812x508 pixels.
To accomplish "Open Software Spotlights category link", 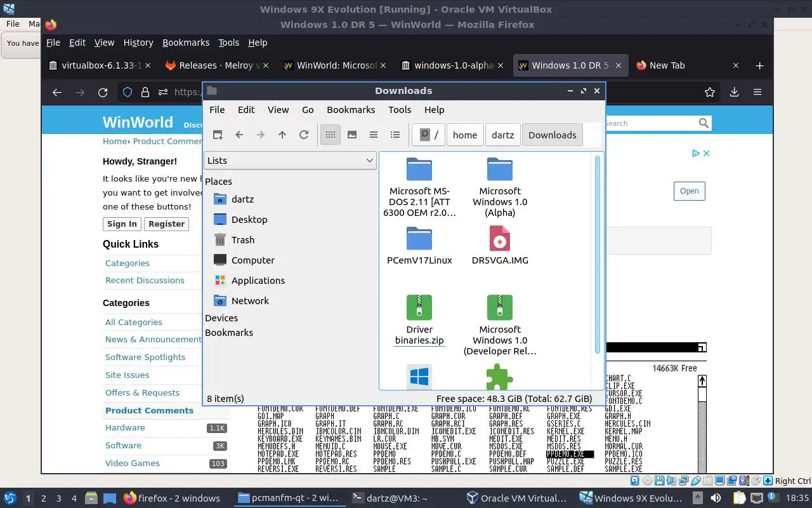I will [145, 357].
